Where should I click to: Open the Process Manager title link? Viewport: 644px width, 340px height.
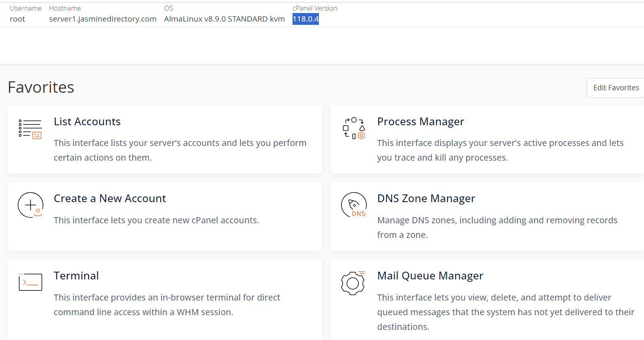pos(420,122)
